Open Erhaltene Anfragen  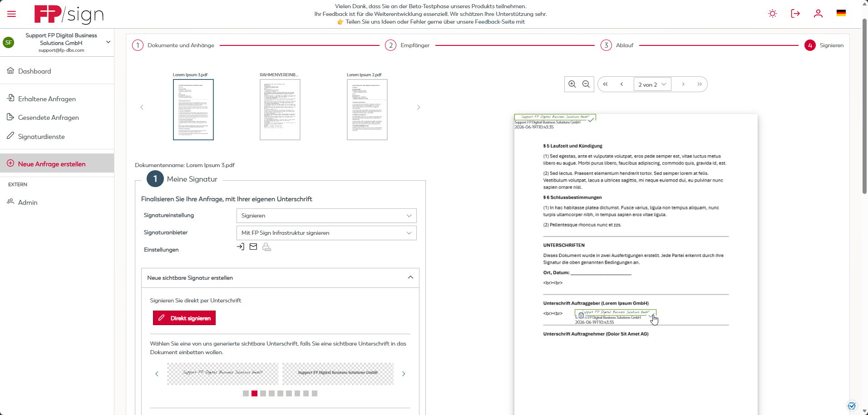(x=47, y=99)
